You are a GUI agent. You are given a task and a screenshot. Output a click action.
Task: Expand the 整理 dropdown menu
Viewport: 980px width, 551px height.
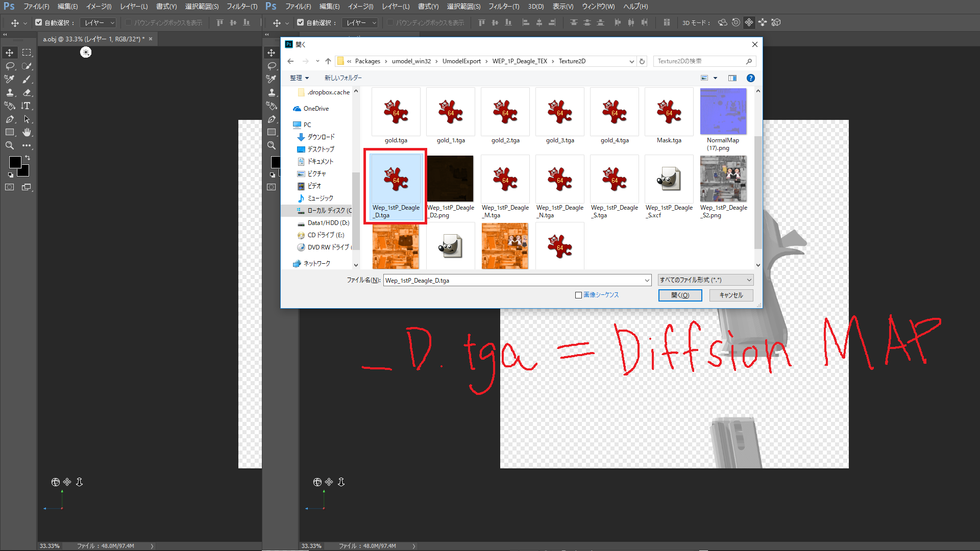pyautogui.click(x=299, y=78)
